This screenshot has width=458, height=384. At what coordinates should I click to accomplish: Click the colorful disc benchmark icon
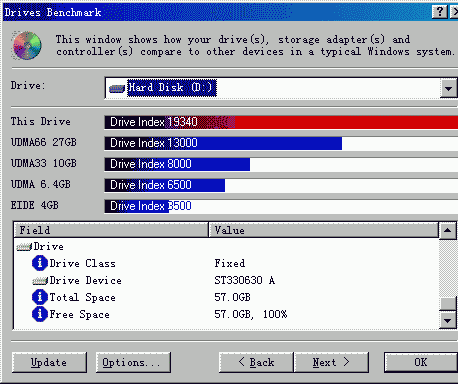27,45
